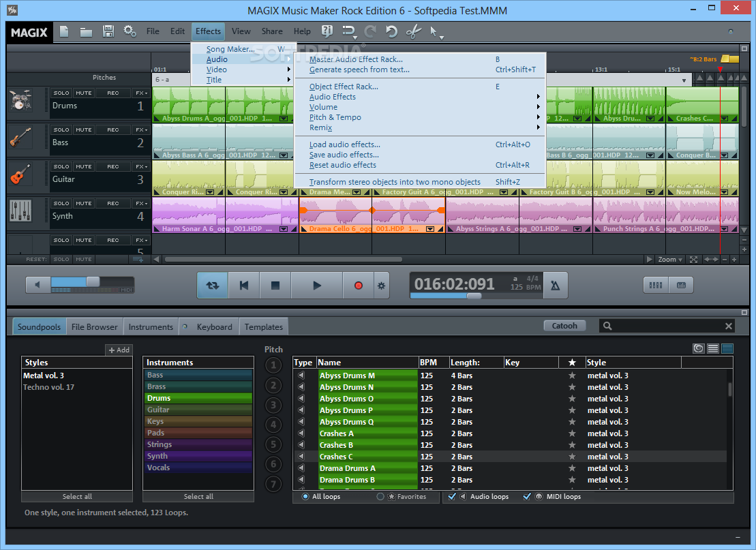The height and width of the screenshot is (550, 756).
Task: Click the New arrangement icon in toolbar
Action: [64, 32]
